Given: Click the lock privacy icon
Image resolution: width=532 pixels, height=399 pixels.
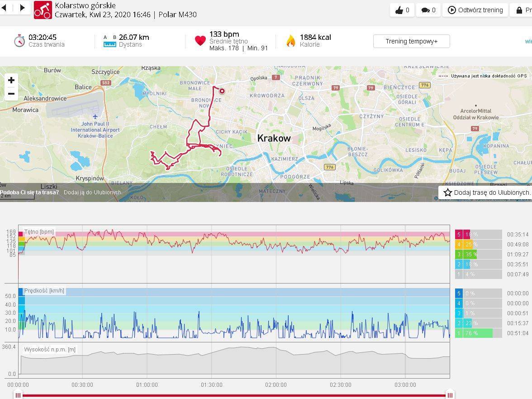Looking at the screenshot, I should tap(518, 10).
